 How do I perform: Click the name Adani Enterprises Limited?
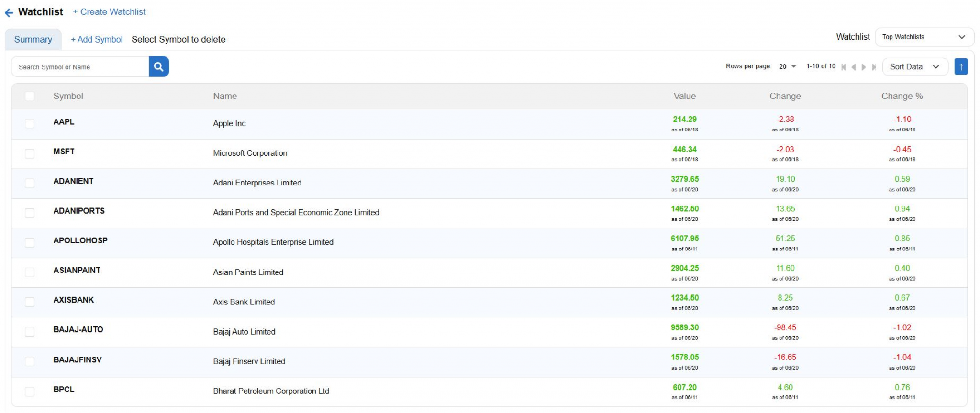[257, 183]
